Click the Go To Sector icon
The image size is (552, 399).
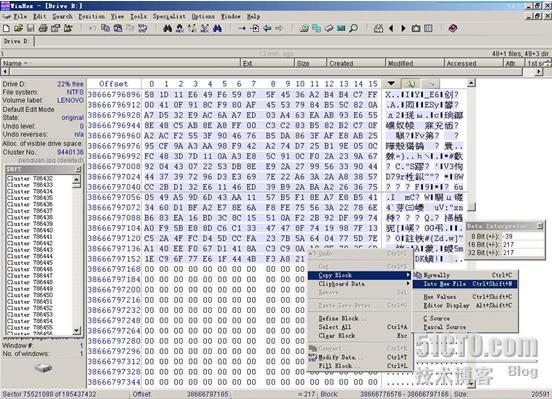pyautogui.click(x=255, y=29)
